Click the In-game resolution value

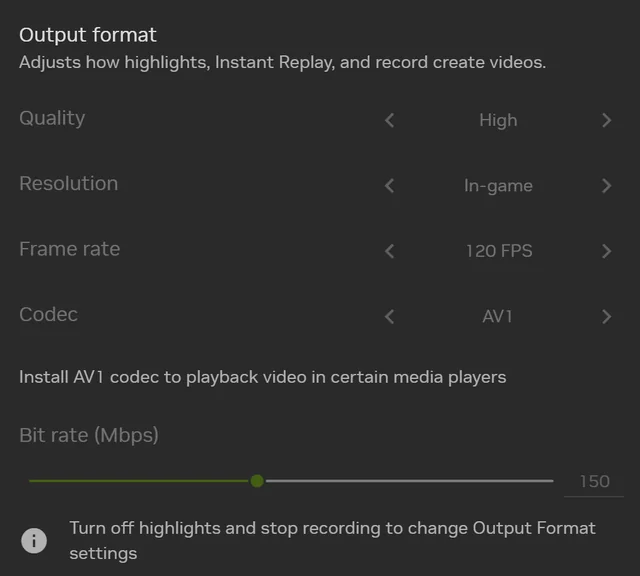click(x=498, y=186)
